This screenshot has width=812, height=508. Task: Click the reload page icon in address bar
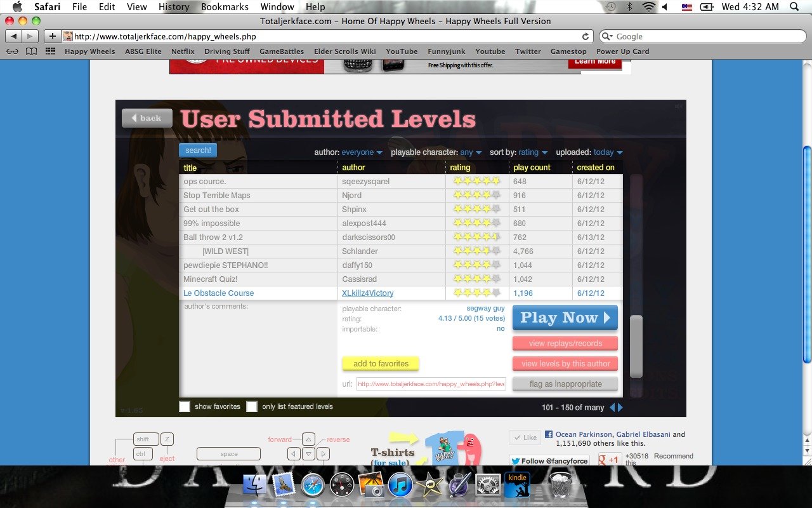[x=585, y=36]
